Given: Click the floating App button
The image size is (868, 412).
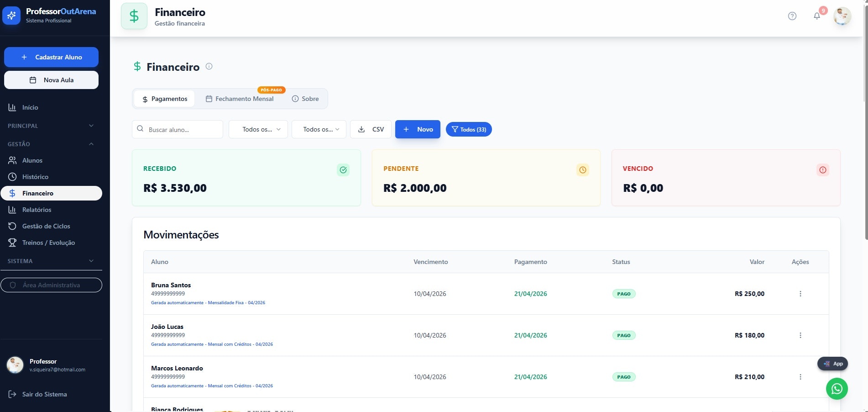Looking at the screenshot, I should point(833,364).
